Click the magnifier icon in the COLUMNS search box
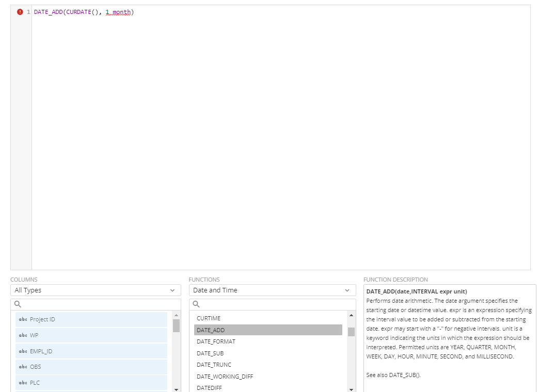The height and width of the screenshot is (392, 538). point(18,304)
